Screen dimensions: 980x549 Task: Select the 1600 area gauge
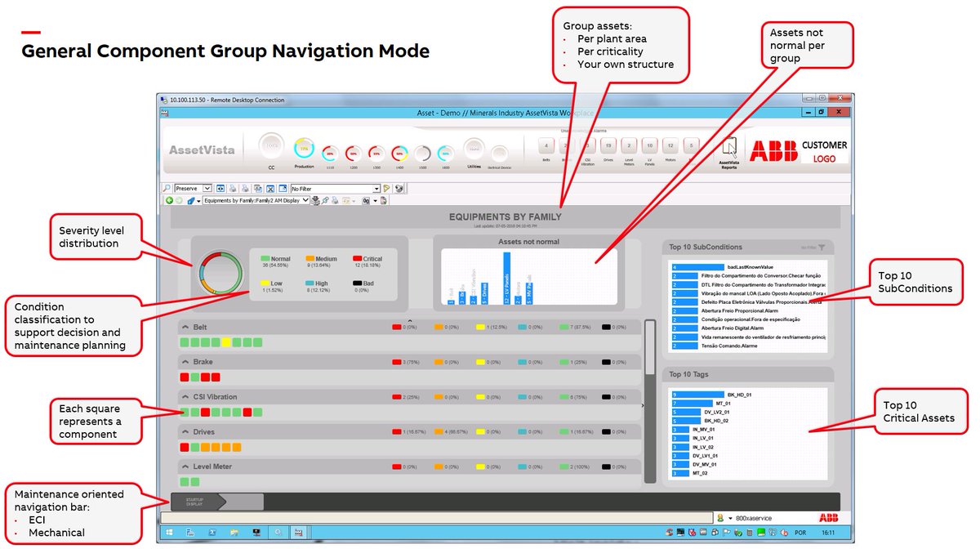tap(445, 153)
